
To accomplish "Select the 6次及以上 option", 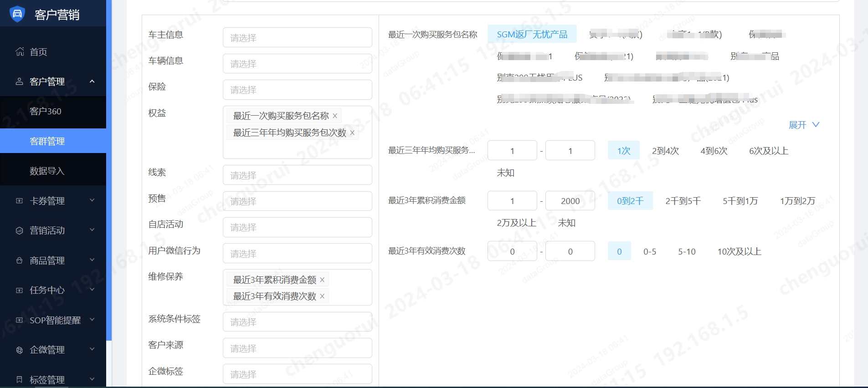I will tap(769, 151).
